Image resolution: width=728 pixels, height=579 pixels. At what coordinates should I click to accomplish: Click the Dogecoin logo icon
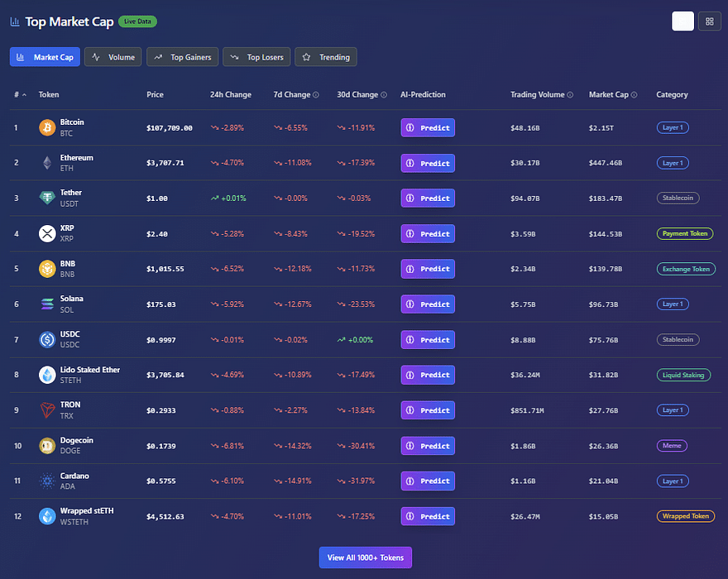click(x=46, y=446)
